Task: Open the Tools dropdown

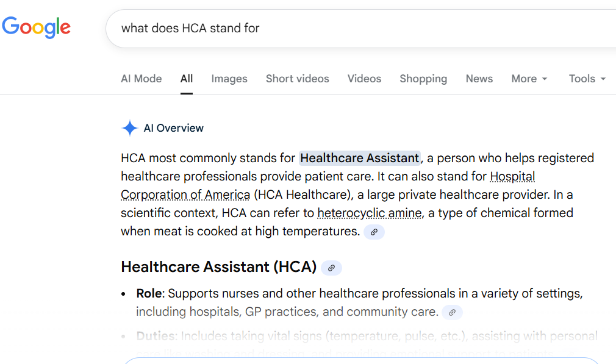Action: [587, 79]
